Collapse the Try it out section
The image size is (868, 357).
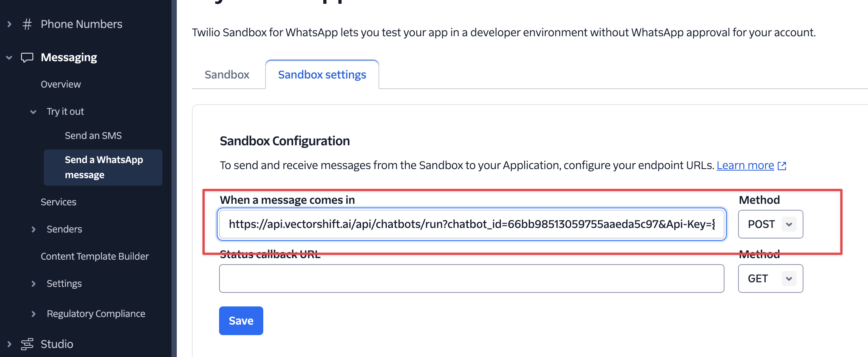click(x=32, y=111)
